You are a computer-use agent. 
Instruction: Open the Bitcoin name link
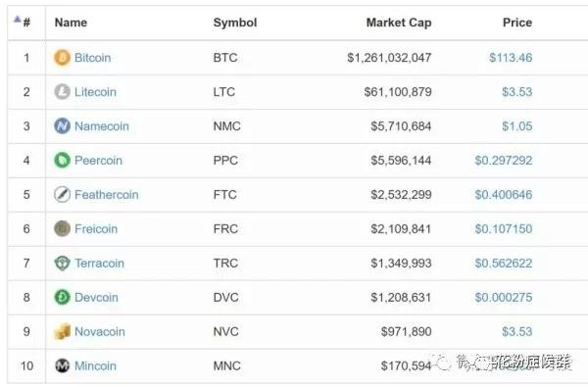point(93,58)
